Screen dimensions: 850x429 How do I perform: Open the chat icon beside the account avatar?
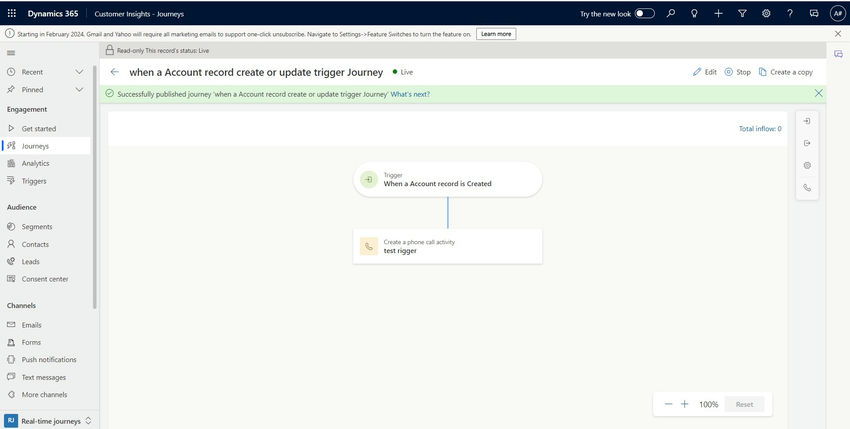[x=814, y=14]
